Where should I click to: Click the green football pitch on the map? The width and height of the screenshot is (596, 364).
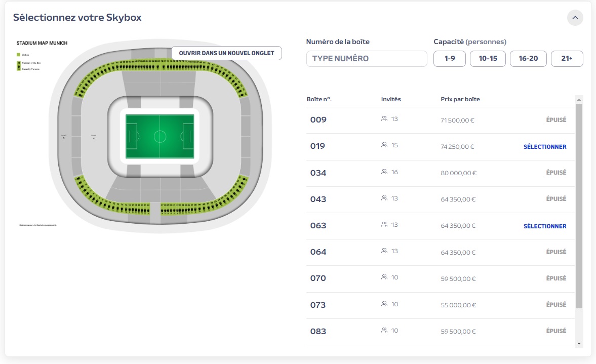pyautogui.click(x=160, y=136)
